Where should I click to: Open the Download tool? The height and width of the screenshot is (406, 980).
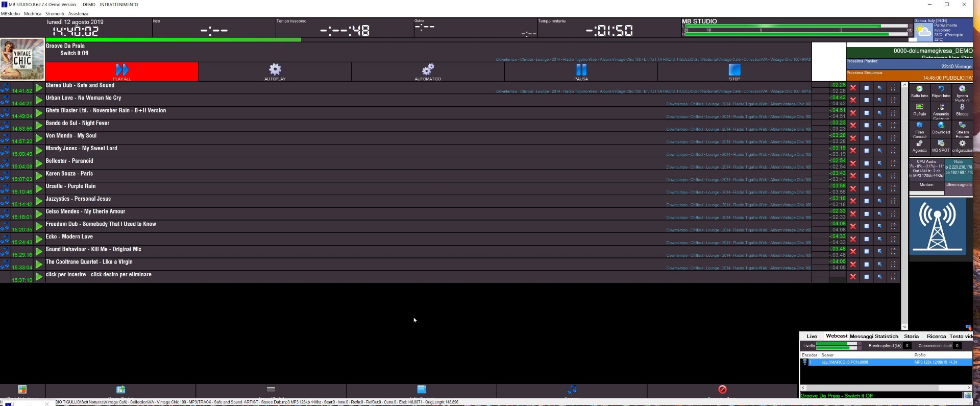[941, 126]
